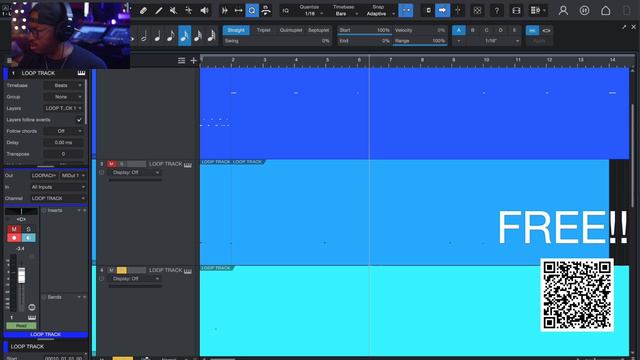The height and width of the screenshot is (360, 640).
Task: Open the Snap Adaptive dropdown
Action: pyautogui.click(x=380, y=14)
